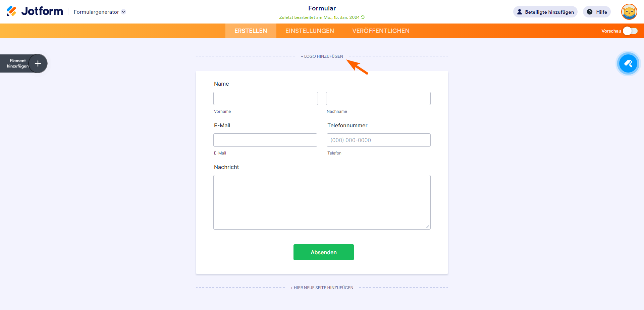
Task: Click the revert history icon beside date
Action: point(363,17)
